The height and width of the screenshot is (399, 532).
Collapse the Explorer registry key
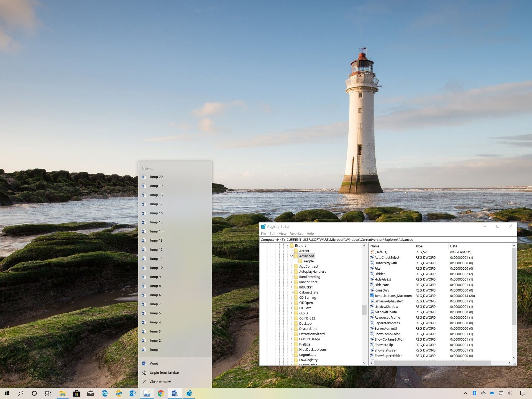click(287, 245)
